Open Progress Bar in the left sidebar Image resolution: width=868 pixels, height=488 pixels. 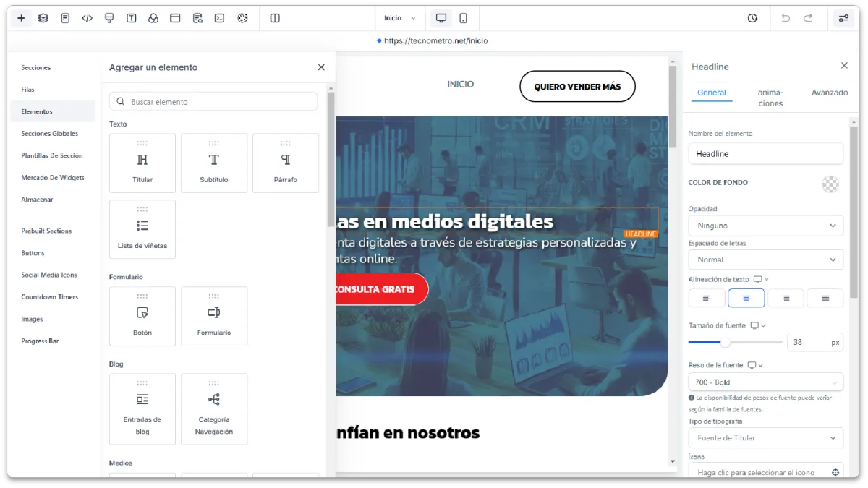pyautogui.click(x=41, y=341)
